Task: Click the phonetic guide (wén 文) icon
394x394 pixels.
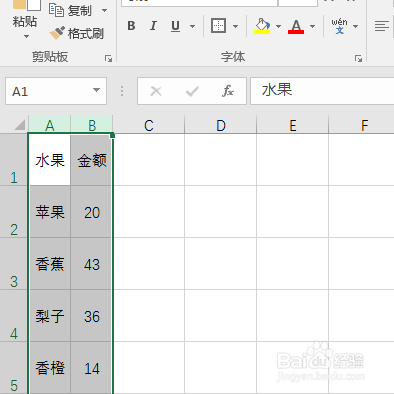Action: tap(339, 26)
